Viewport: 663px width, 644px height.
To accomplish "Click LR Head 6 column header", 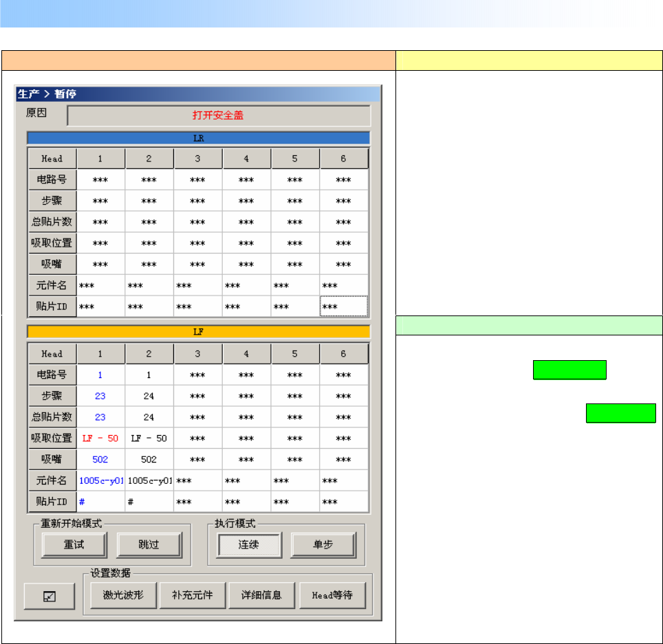I will tap(343, 159).
